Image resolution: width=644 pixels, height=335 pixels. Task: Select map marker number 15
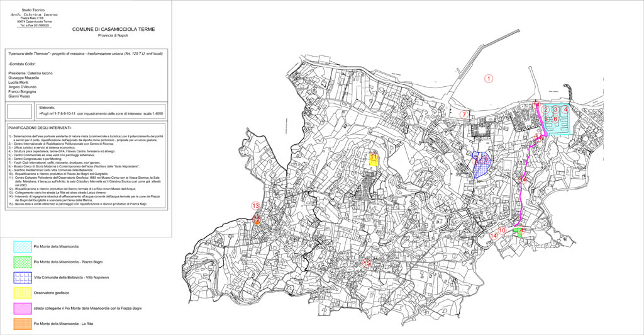pos(367,263)
